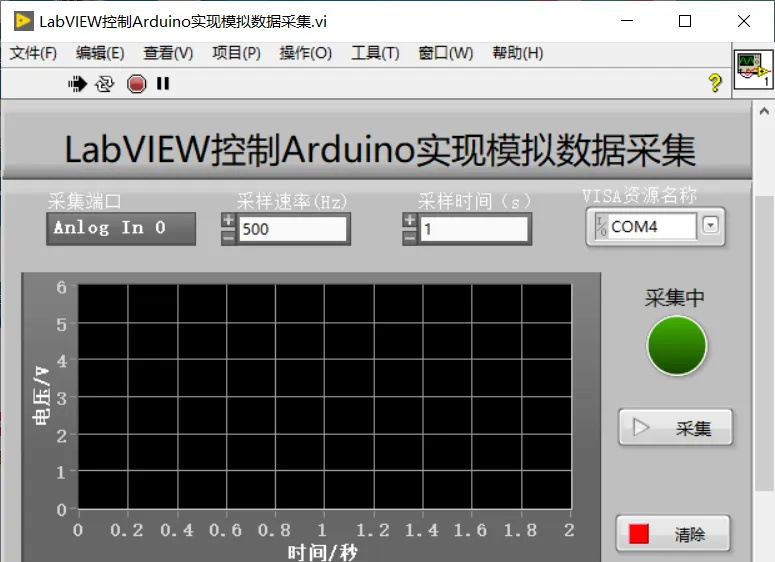Open the 查看(V) menu
775x562 pixels.
click(168, 53)
